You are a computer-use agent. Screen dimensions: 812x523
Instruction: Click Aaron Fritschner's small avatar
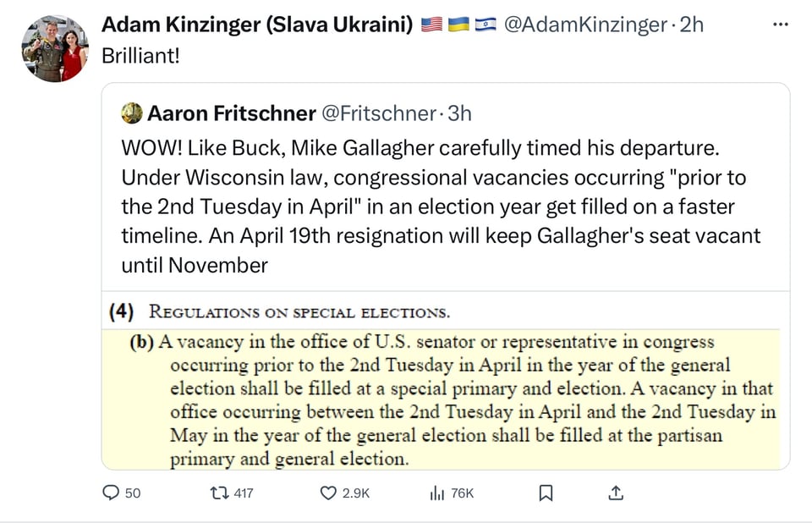132,113
